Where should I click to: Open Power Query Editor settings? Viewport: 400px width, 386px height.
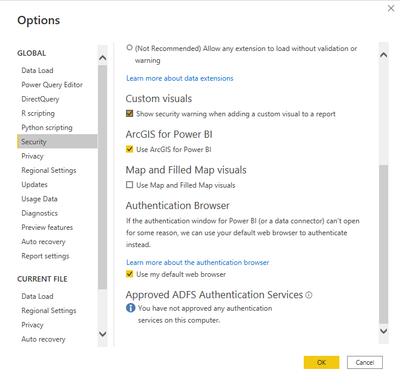click(x=52, y=85)
